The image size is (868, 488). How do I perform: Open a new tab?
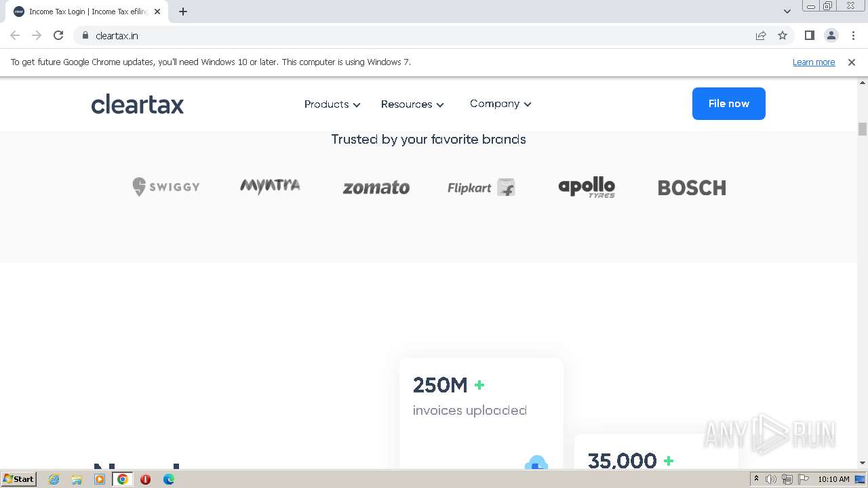[183, 12]
